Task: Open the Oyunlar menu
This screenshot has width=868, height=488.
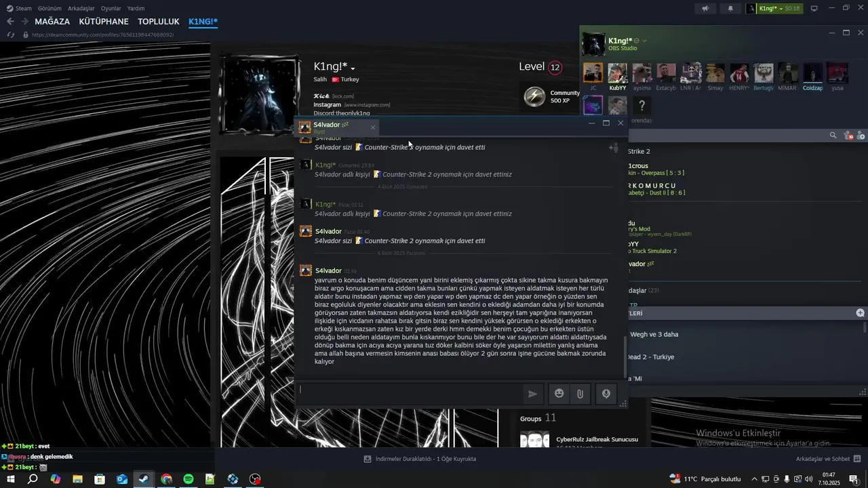Action: pyautogui.click(x=111, y=8)
